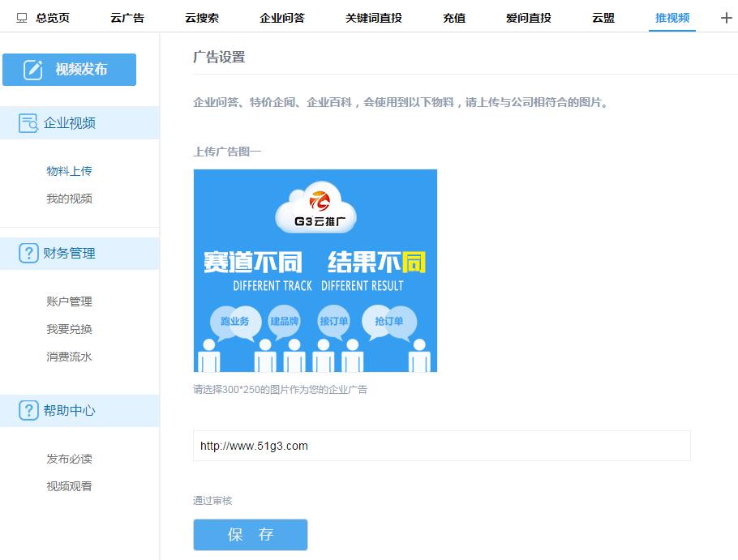Select the 关键词直投 tab
The height and width of the screenshot is (560, 738).
pyautogui.click(x=374, y=18)
